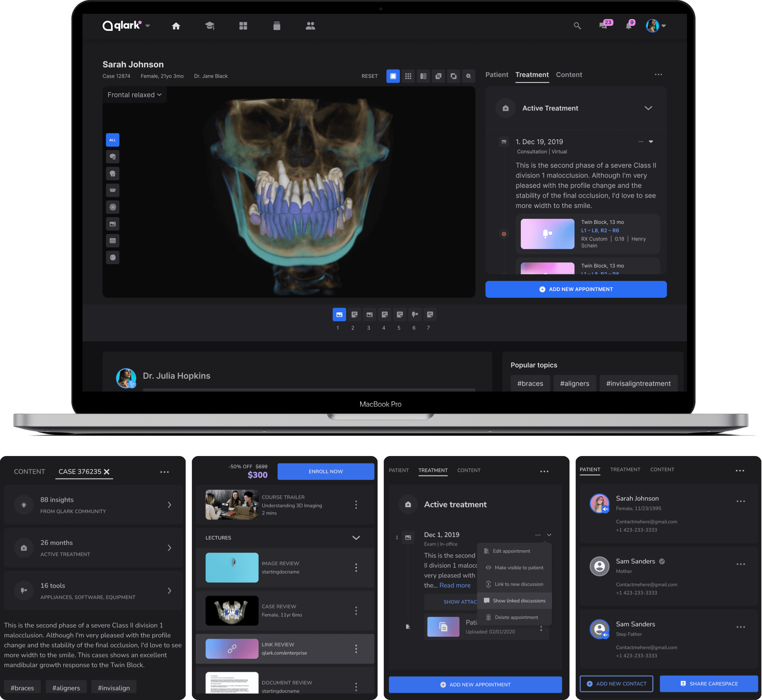The height and width of the screenshot is (700, 762).
Task: Open options dots for Dec 19, 2019 appointment
Action: 641,142
